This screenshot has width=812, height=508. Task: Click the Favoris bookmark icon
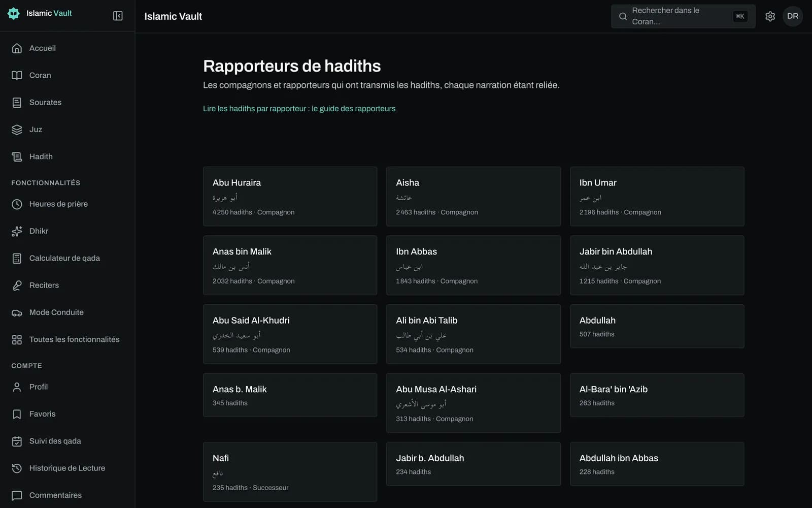click(17, 414)
